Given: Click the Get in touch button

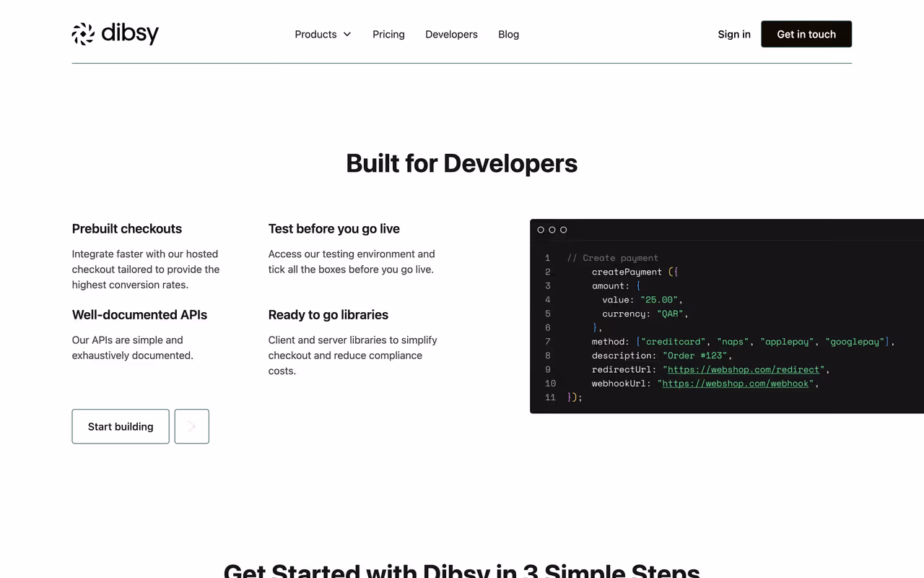Looking at the screenshot, I should [x=806, y=34].
